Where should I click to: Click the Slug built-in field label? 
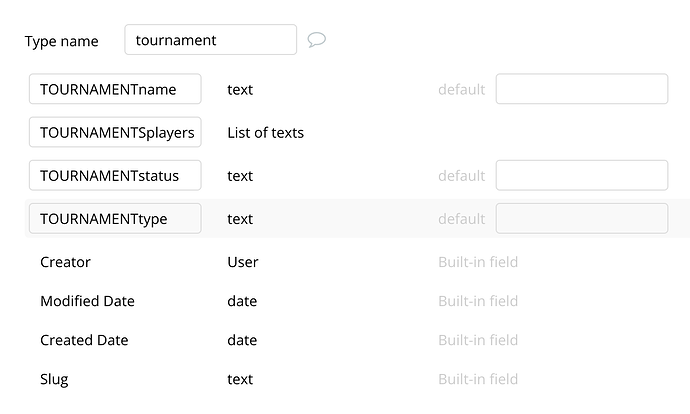tap(54, 379)
